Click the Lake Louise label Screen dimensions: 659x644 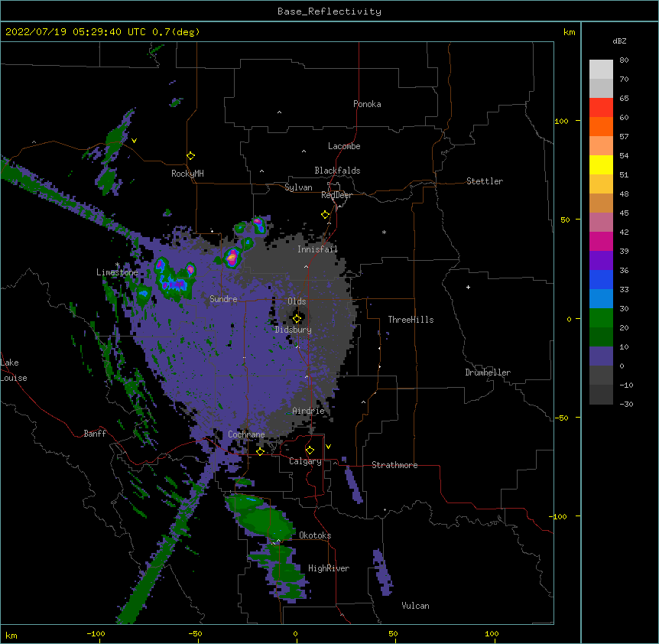click(x=14, y=370)
